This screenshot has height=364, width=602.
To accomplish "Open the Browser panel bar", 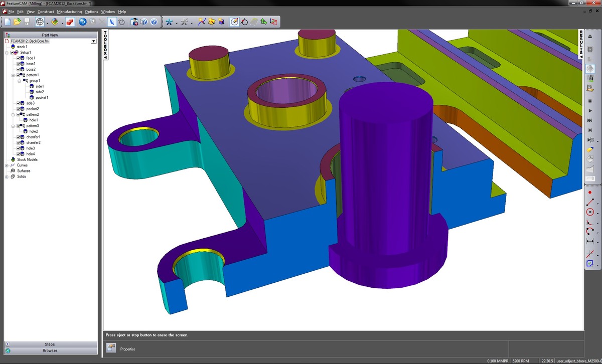I will 51,350.
